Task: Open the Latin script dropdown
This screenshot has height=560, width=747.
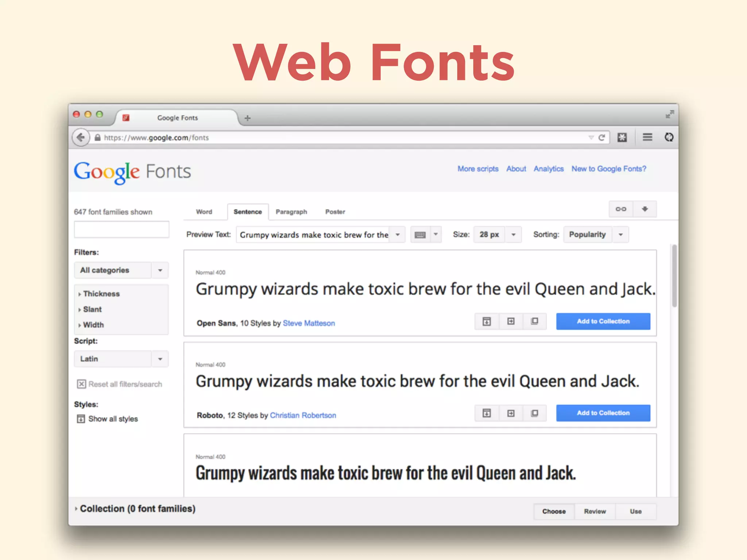Action: [121, 359]
